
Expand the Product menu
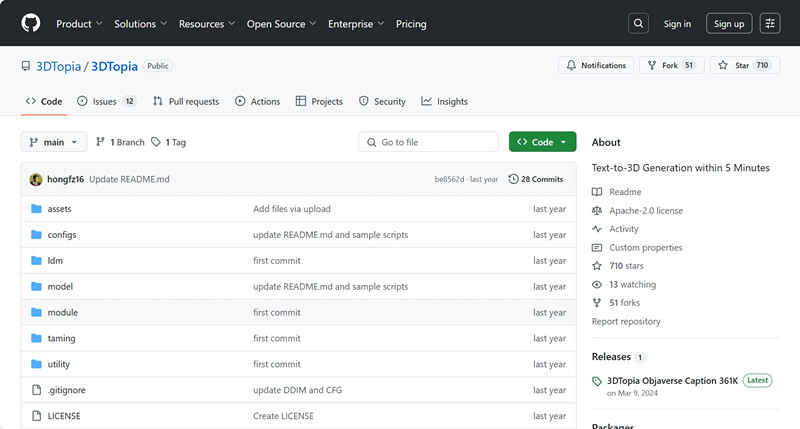coord(79,24)
